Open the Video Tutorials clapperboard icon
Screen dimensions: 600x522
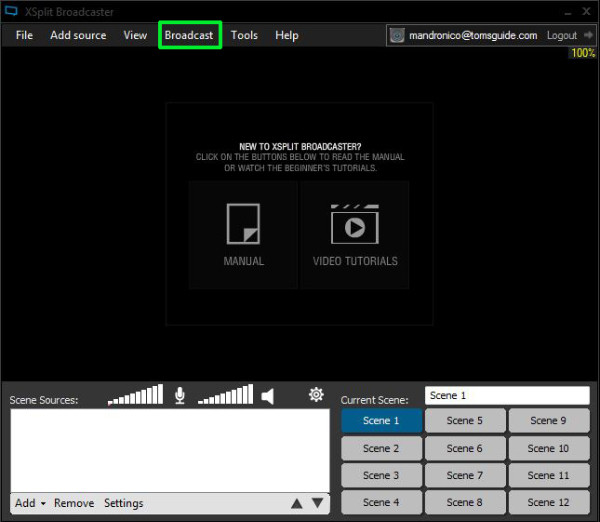(x=355, y=224)
